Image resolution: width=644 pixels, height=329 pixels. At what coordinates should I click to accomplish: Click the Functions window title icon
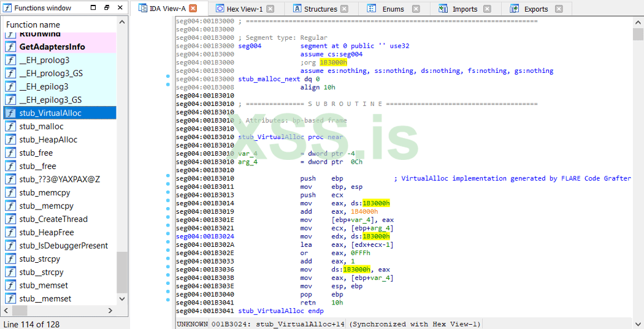pos(7,8)
